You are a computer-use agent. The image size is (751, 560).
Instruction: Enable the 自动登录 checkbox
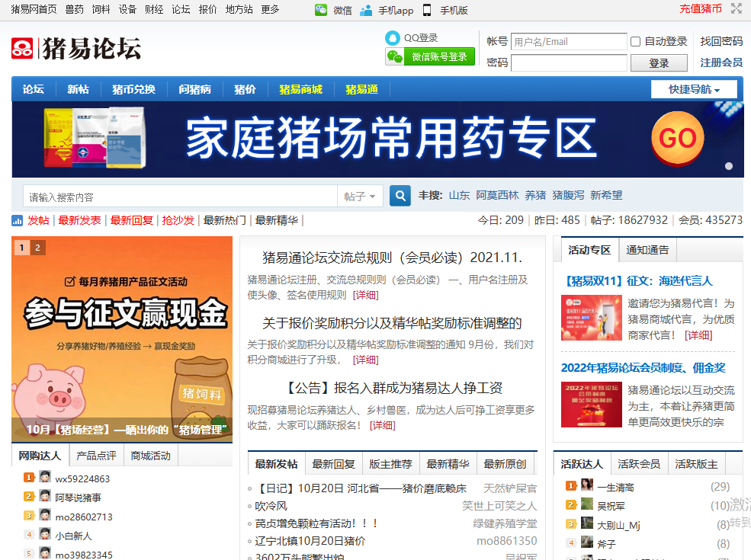[636, 42]
